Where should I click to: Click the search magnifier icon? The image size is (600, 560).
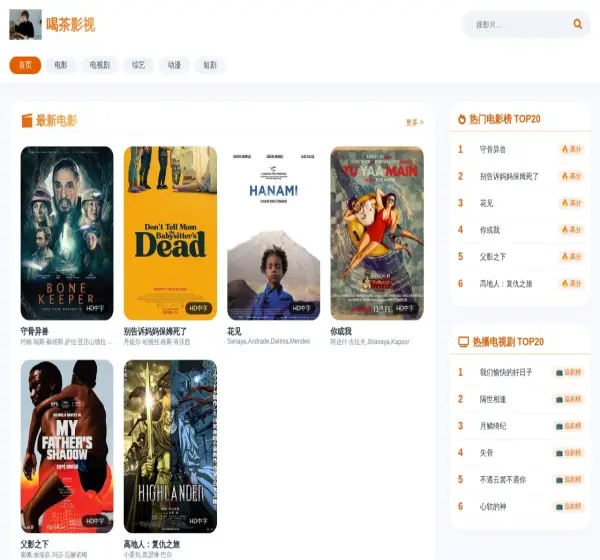(x=577, y=24)
